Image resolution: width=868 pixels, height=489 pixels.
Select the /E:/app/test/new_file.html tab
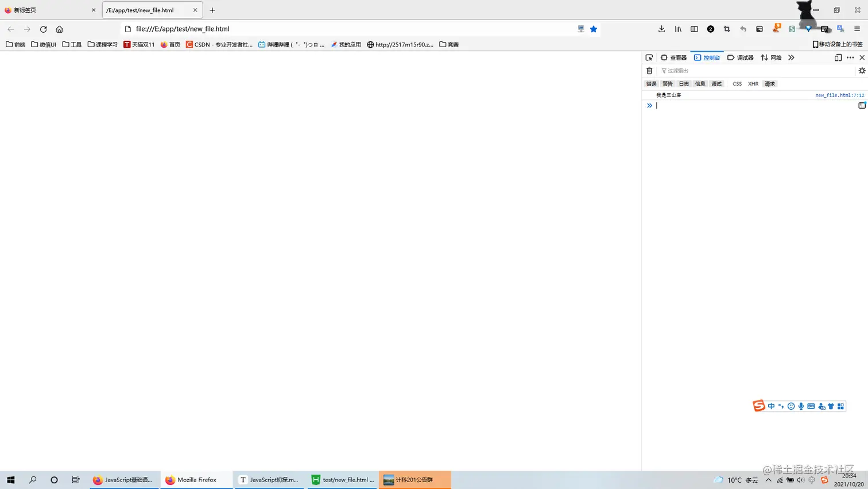152,10
